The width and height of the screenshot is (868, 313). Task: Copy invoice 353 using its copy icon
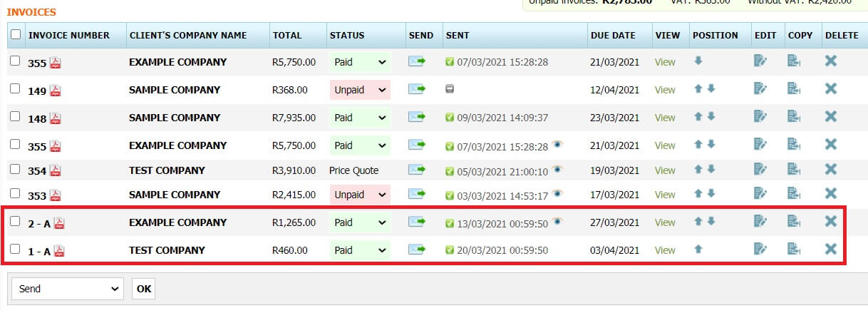coord(794,194)
